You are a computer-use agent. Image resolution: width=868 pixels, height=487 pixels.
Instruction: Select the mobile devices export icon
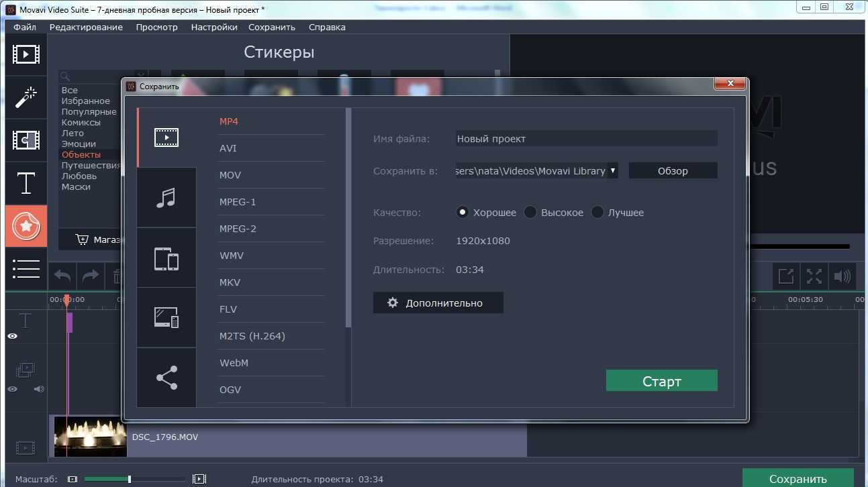pos(166,258)
